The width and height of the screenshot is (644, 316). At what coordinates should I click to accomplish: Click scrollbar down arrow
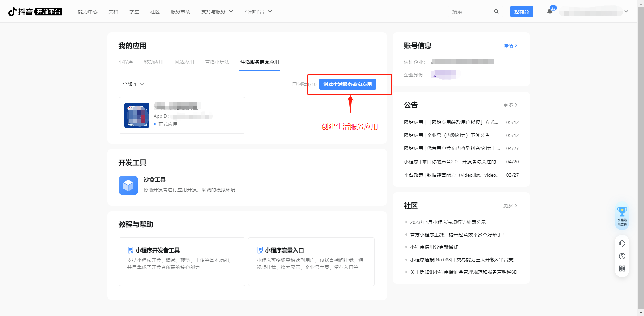click(641, 313)
